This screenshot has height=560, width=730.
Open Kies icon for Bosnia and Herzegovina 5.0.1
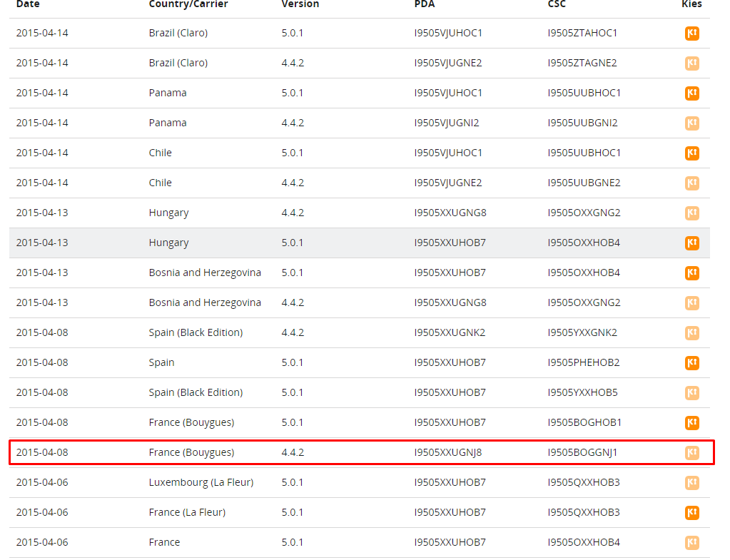pyautogui.click(x=692, y=273)
